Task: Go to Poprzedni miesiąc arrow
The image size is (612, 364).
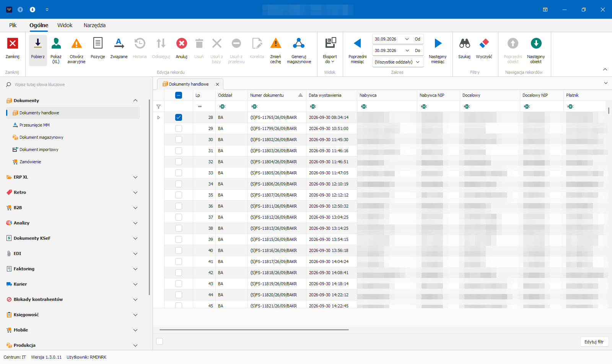Action: [357, 43]
